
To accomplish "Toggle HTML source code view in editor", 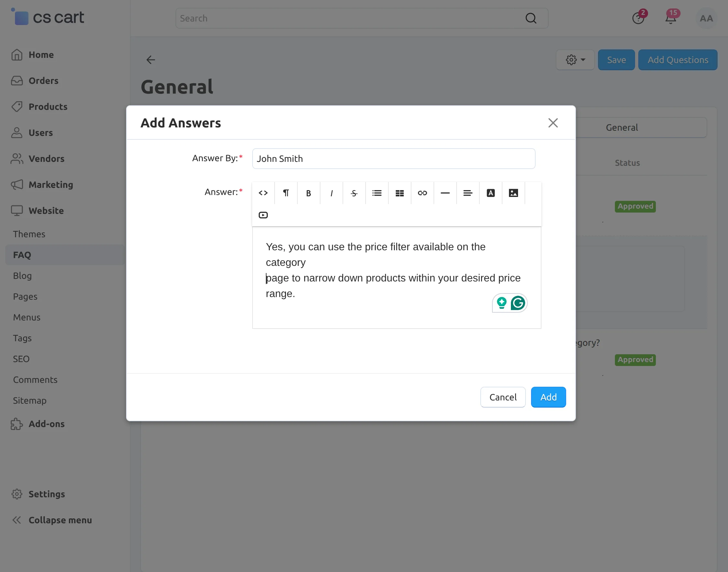I will tap(263, 193).
